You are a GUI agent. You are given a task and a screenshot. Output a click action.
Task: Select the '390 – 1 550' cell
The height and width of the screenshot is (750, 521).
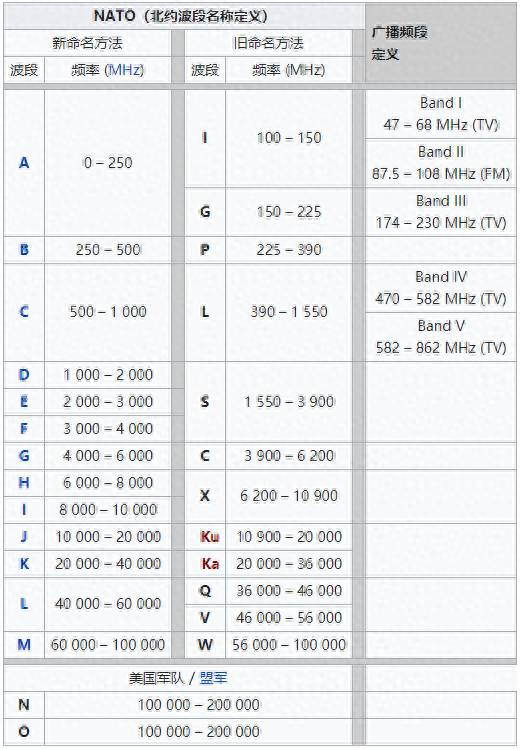[289, 312]
